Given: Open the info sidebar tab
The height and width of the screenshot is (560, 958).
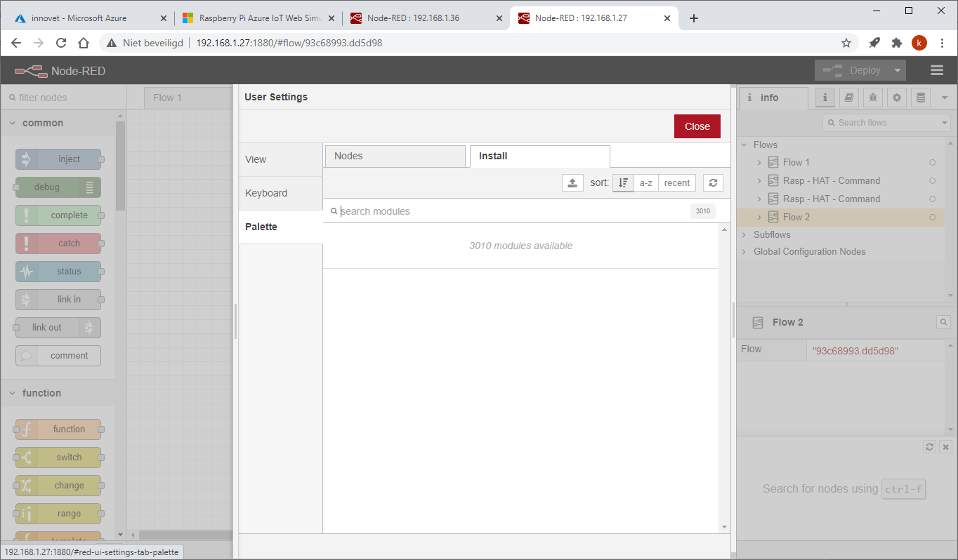Looking at the screenshot, I should pyautogui.click(x=773, y=98).
